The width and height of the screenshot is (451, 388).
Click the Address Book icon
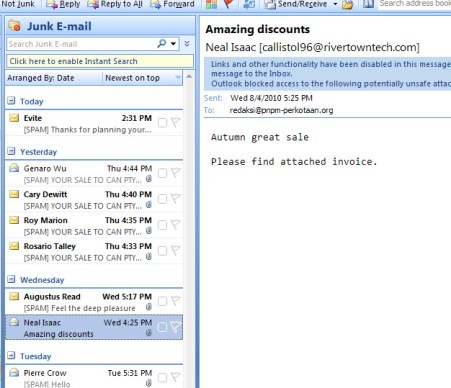coord(368,4)
